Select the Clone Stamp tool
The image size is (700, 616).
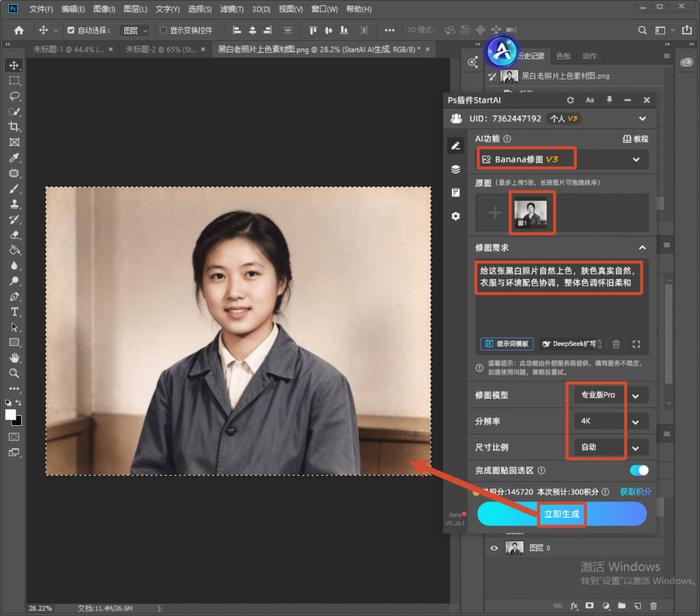[14, 204]
